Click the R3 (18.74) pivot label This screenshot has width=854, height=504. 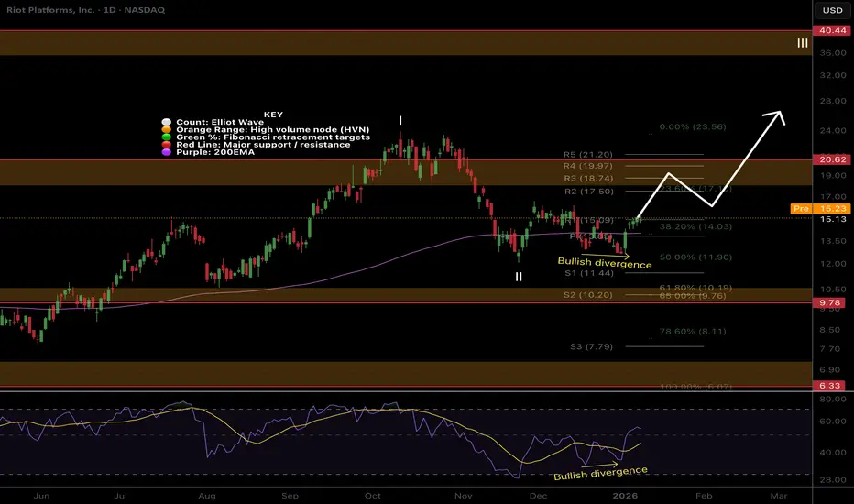[588, 178]
